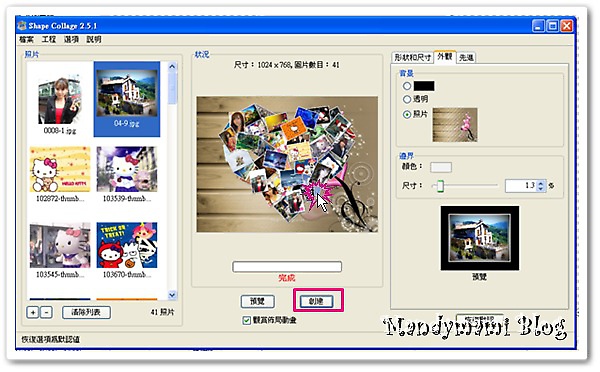Click the Shape Collage title bar icon

coord(22,26)
